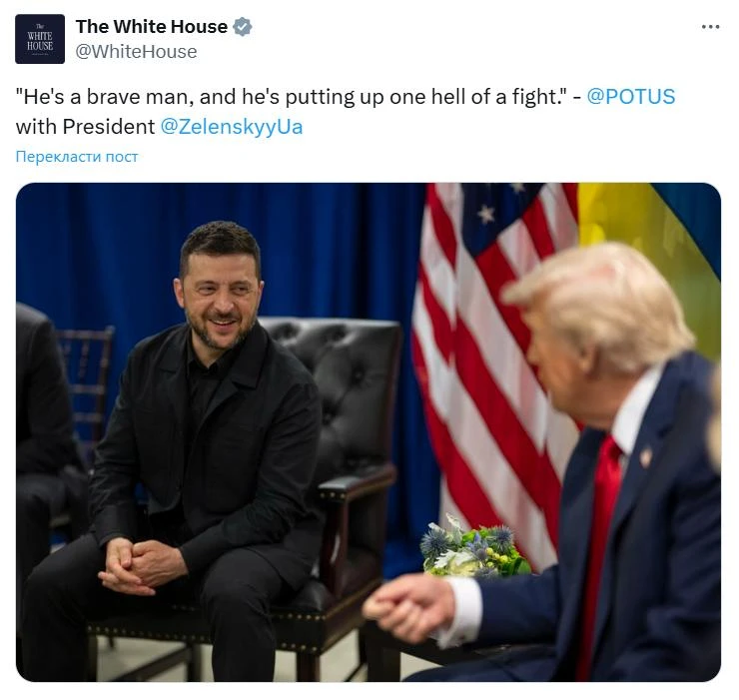Click the red tie in the photo
Viewport: 739px width, 700px height.
point(600,551)
